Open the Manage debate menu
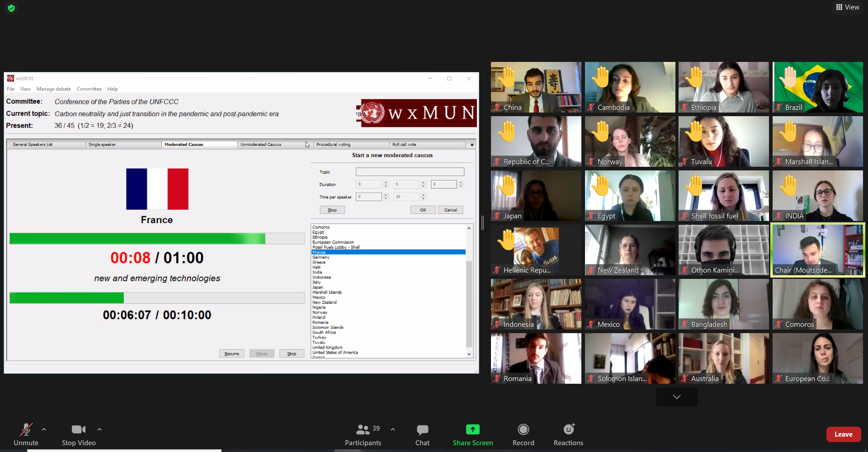 point(53,89)
